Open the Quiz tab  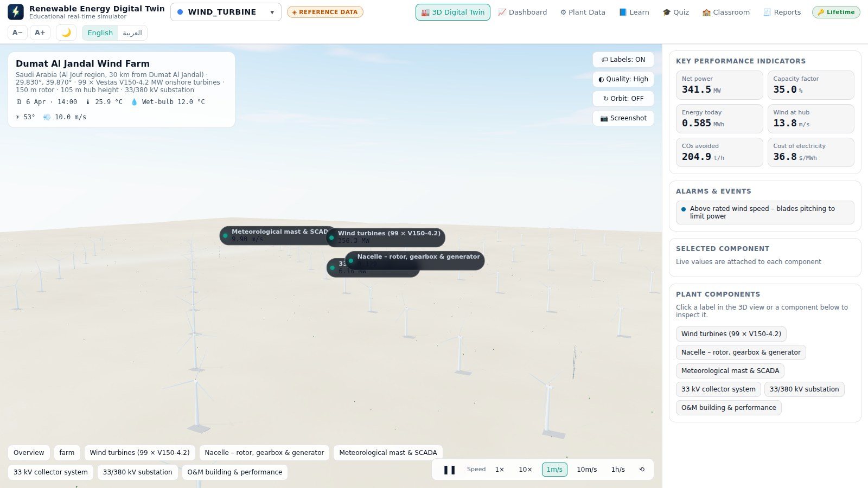tap(676, 12)
